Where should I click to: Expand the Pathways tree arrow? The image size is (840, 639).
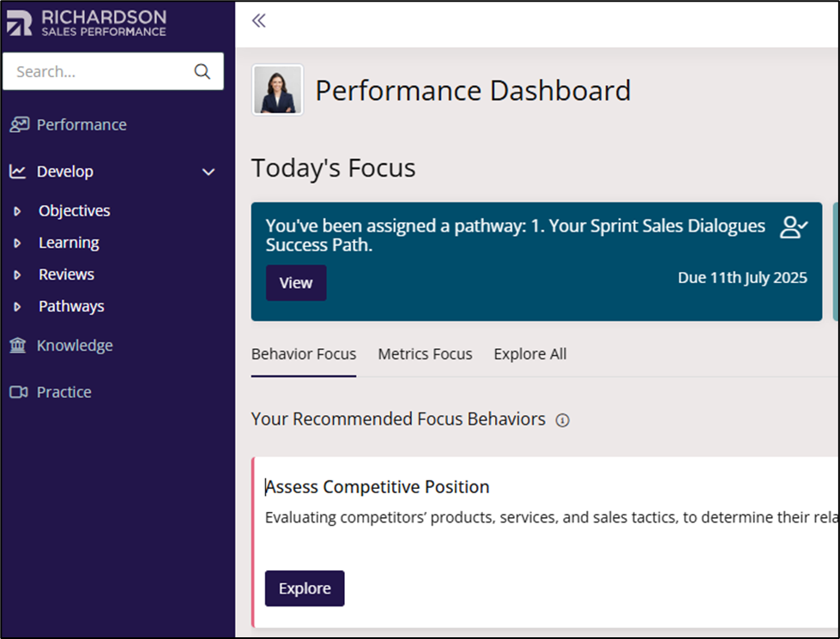[17, 307]
